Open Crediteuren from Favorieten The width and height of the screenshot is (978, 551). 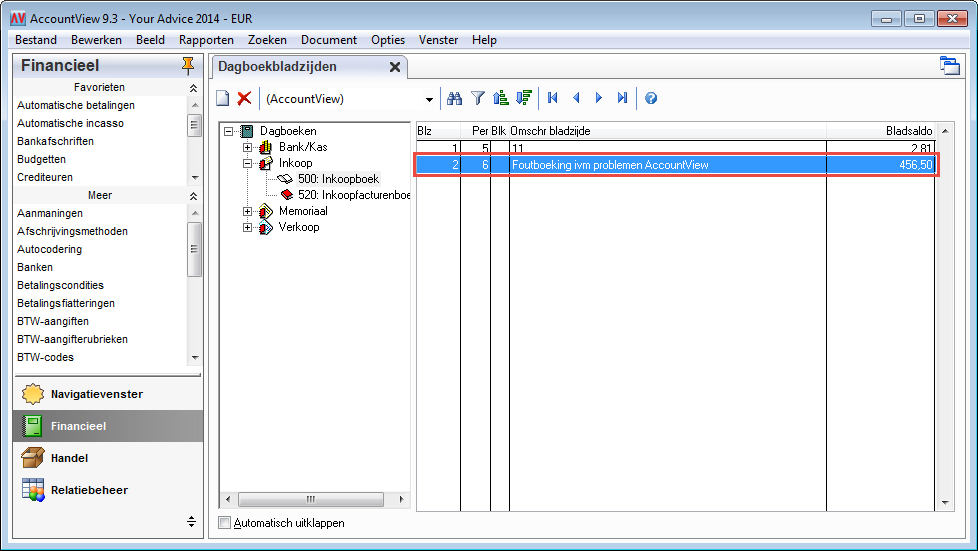(45, 178)
